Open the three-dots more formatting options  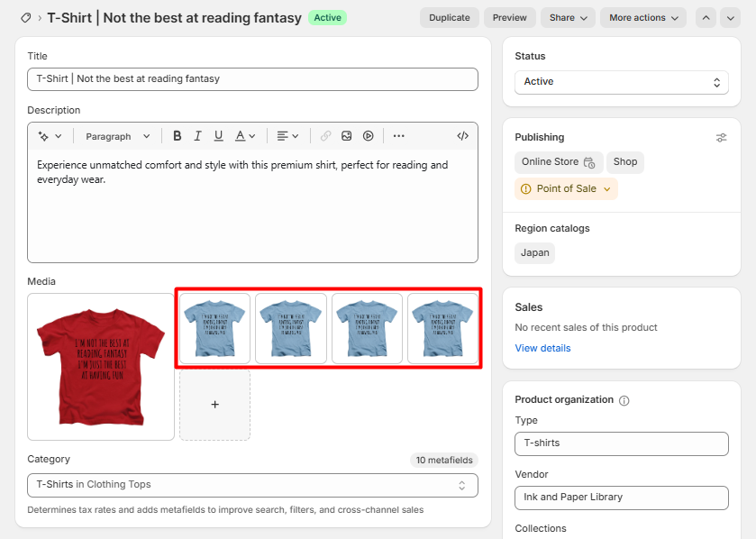pos(399,136)
